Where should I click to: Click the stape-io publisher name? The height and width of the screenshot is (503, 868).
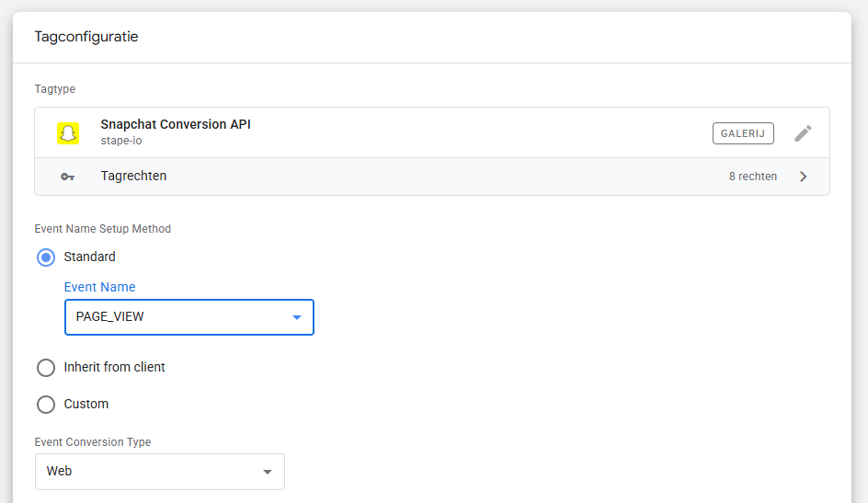121,141
